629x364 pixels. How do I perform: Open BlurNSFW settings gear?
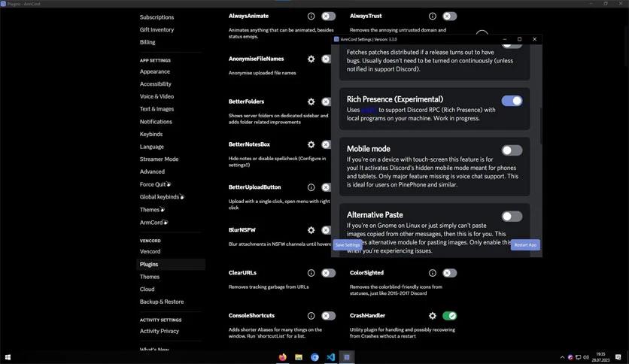(311, 230)
